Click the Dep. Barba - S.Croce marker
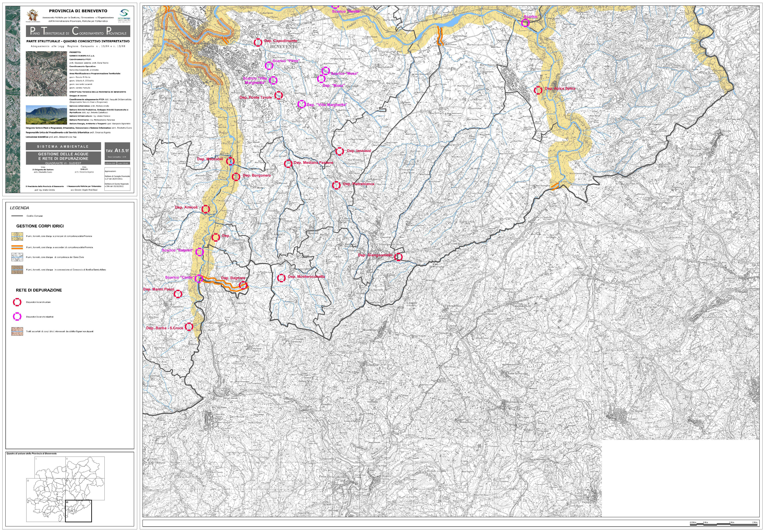 (189, 327)
